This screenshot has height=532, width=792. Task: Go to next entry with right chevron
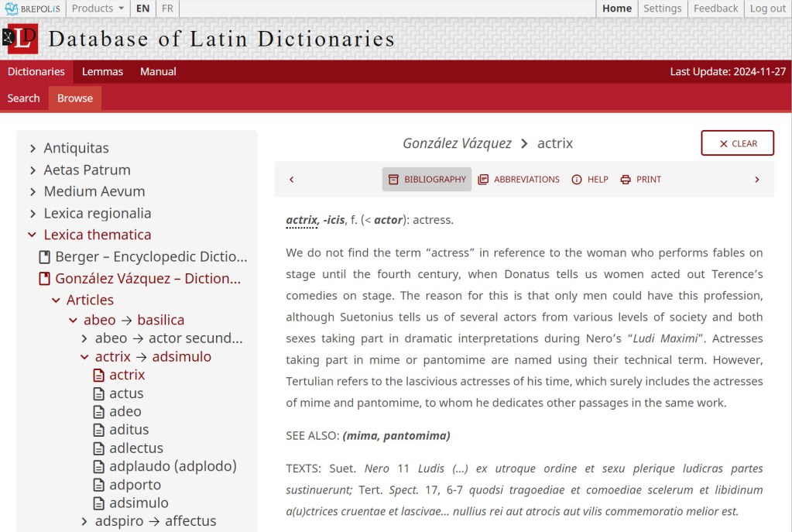[756, 179]
